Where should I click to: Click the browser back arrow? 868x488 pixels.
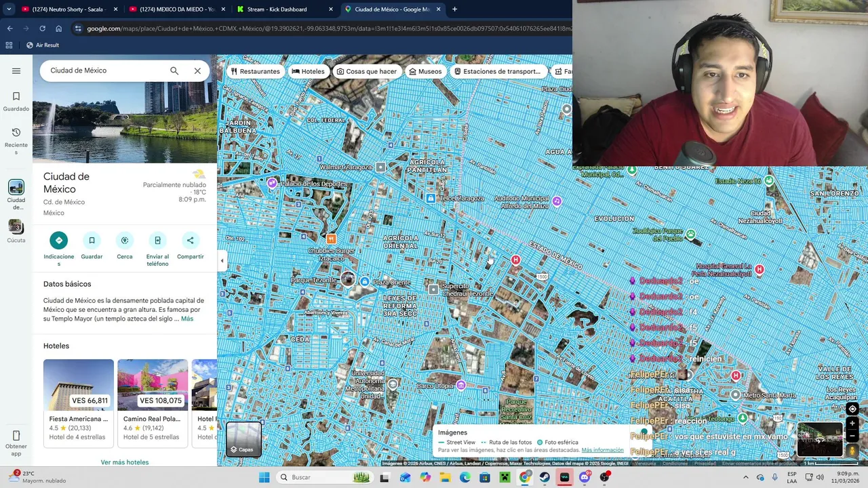click(x=9, y=28)
